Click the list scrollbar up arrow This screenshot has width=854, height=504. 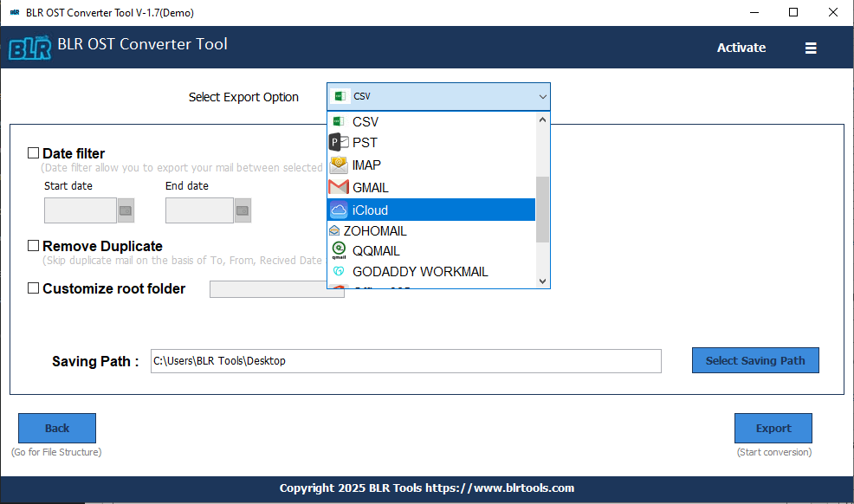542,120
